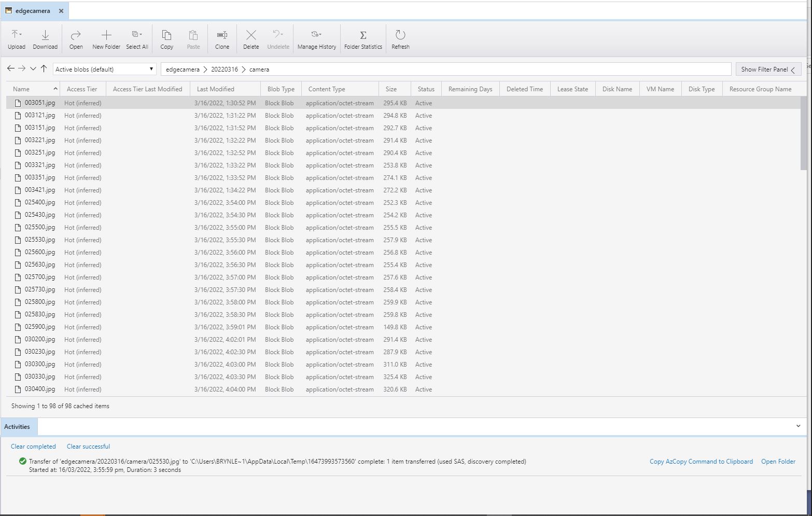Select the file 025530.jpg
812x516 pixels.
(40, 240)
